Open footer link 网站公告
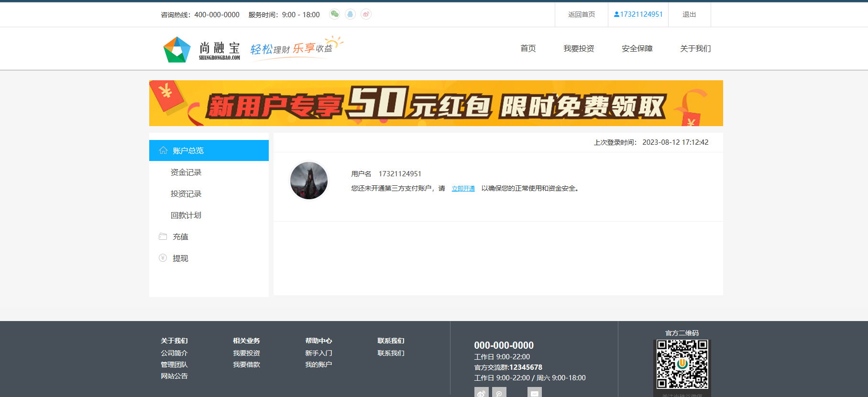 174,376
